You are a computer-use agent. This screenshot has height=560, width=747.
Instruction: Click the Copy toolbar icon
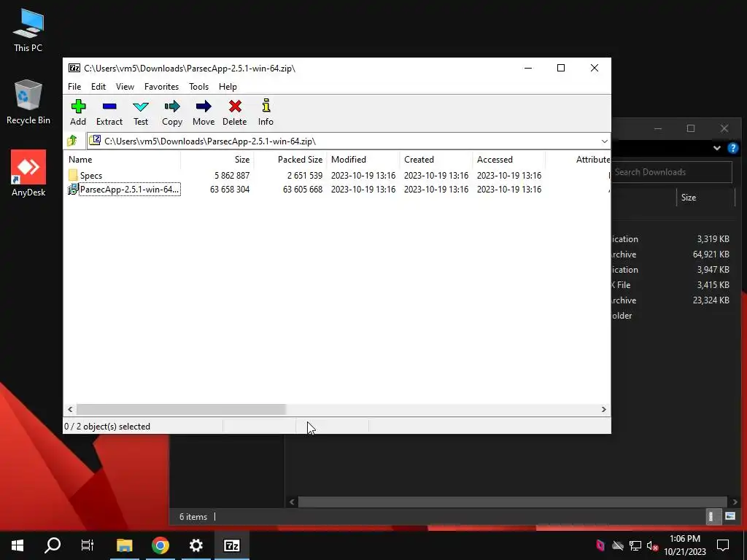172,112
